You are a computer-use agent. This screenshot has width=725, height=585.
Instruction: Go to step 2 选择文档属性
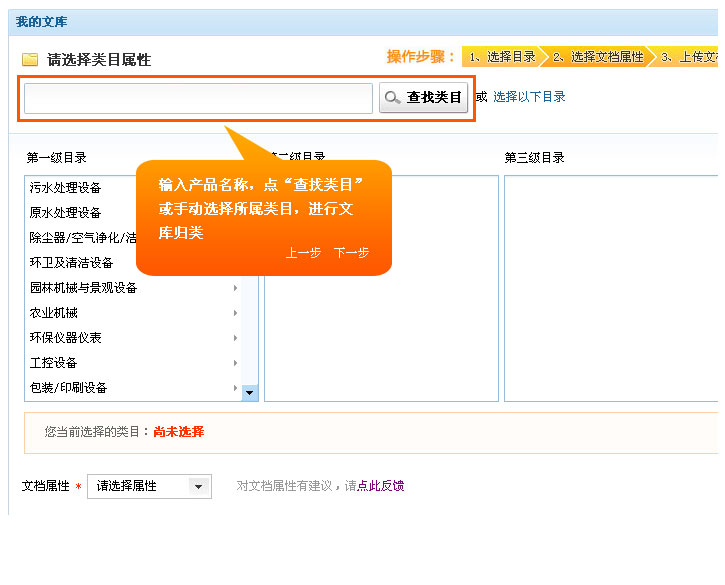(597, 57)
